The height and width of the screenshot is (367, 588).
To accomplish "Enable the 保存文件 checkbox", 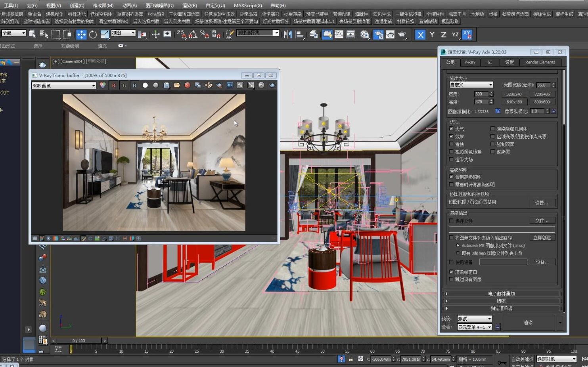I will click(451, 221).
